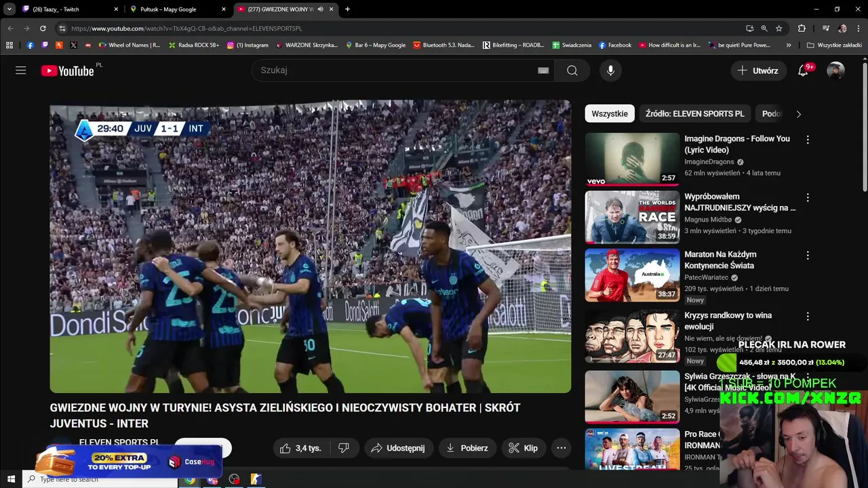
Task: Click Udostępnij share button
Action: point(399,448)
